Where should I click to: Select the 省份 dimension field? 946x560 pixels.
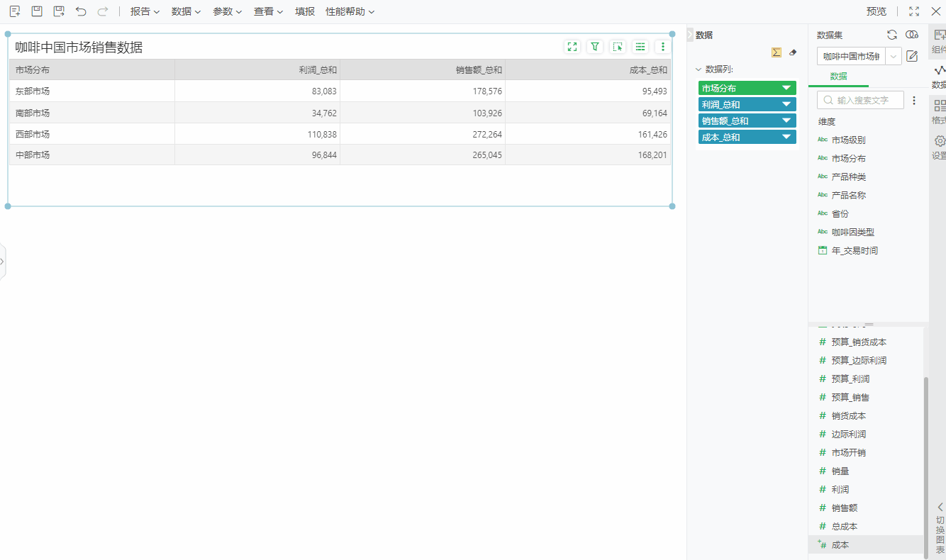(840, 213)
